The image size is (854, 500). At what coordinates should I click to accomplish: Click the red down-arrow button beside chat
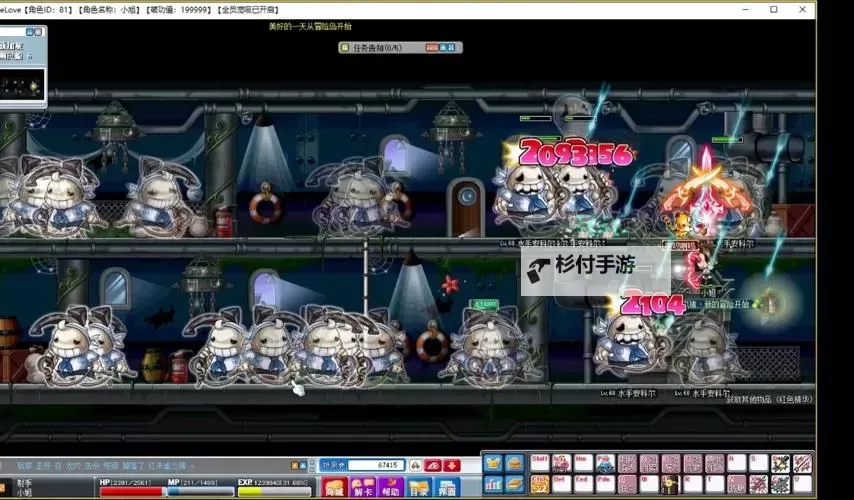coord(452,465)
